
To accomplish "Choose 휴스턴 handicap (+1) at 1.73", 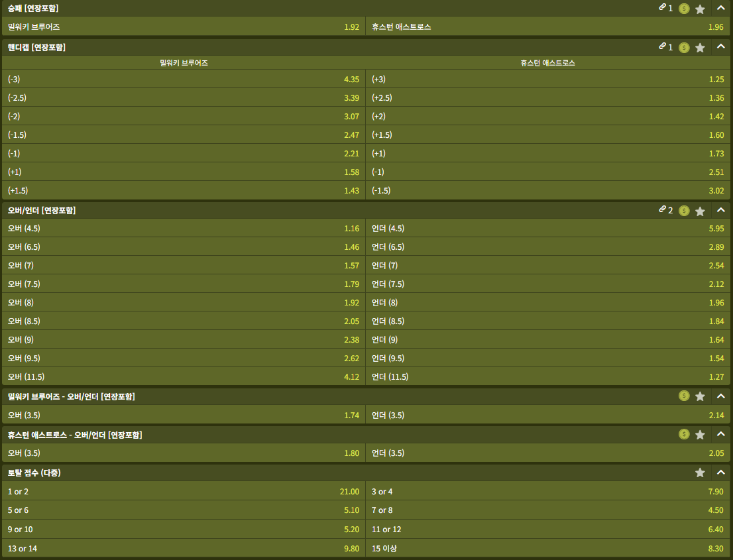I will tap(548, 153).
